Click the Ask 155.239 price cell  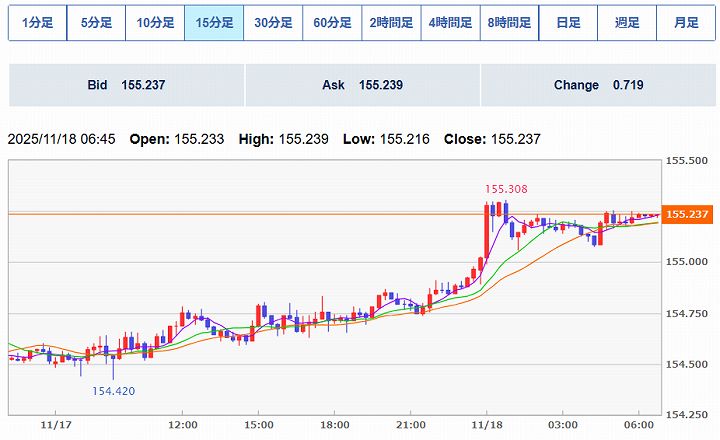(362, 85)
